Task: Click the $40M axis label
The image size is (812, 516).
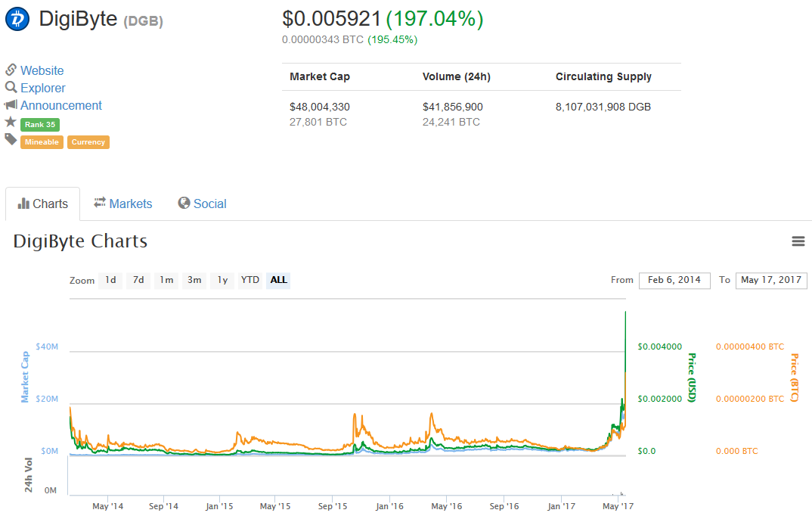Action: point(47,347)
